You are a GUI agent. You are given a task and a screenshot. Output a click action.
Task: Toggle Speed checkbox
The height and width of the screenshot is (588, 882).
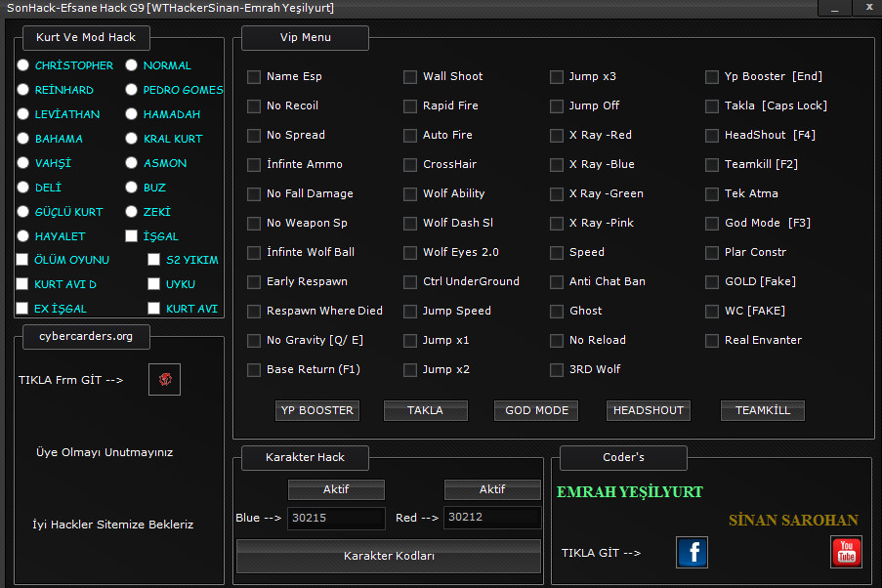pyautogui.click(x=557, y=252)
